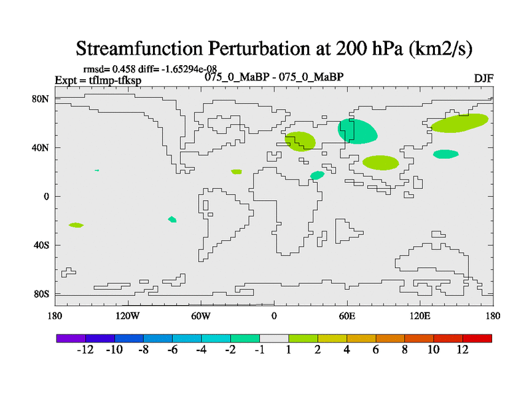Click the gray colorbar swatch between -1 and 1
This screenshot has height=399, width=532.
click(x=273, y=338)
